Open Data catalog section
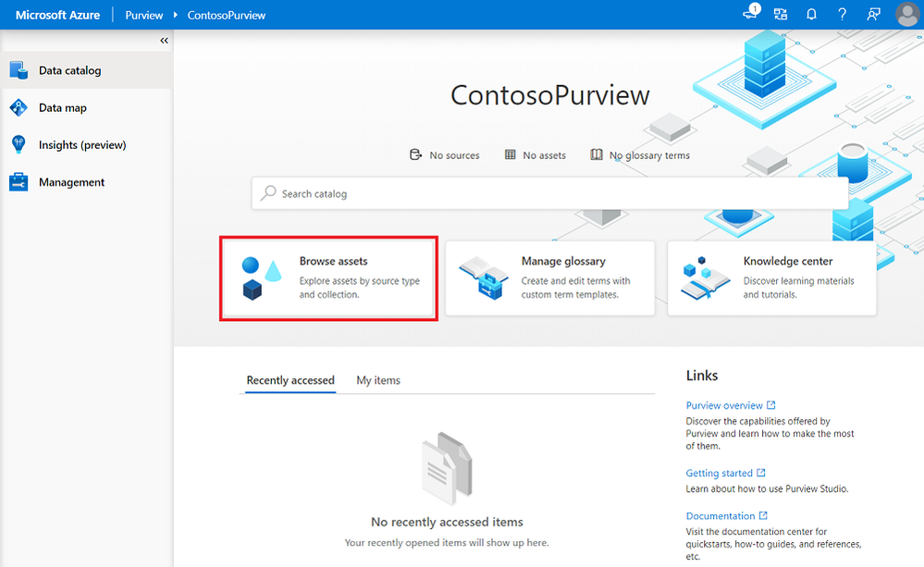The width and height of the screenshot is (924, 567). tap(87, 70)
